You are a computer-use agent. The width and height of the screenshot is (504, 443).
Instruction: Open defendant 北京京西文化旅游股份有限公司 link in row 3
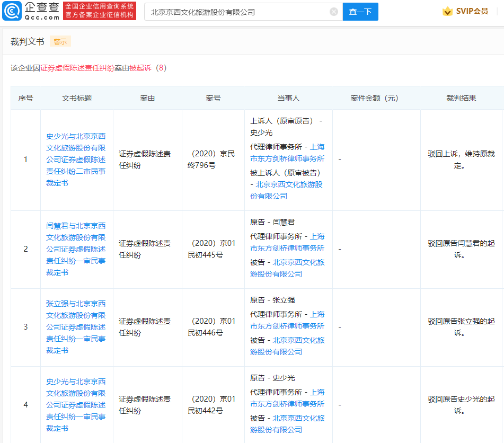(x=287, y=346)
